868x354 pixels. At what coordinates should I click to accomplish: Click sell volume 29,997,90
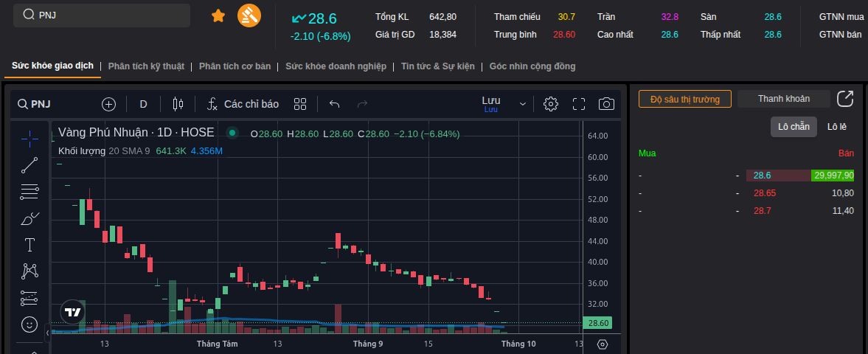pos(833,176)
